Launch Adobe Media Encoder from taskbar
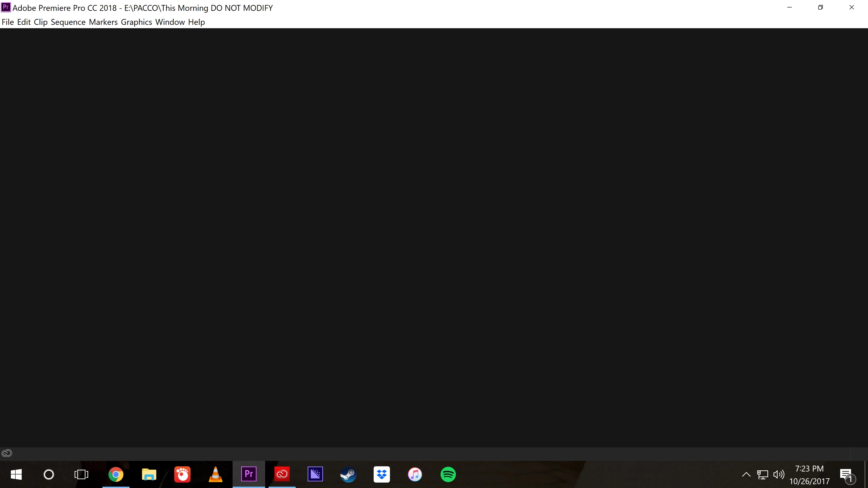 (x=315, y=474)
